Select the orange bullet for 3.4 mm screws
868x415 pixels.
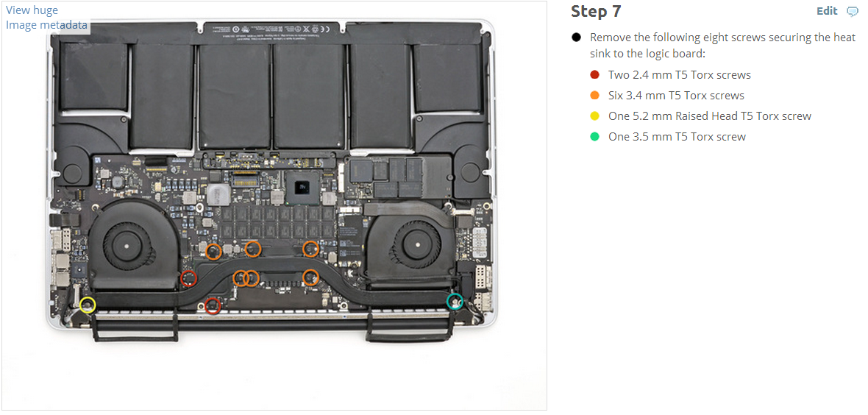[595, 96]
